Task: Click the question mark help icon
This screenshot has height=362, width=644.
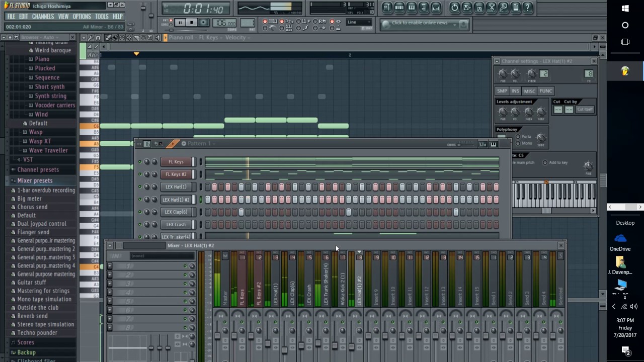Action: point(527,8)
